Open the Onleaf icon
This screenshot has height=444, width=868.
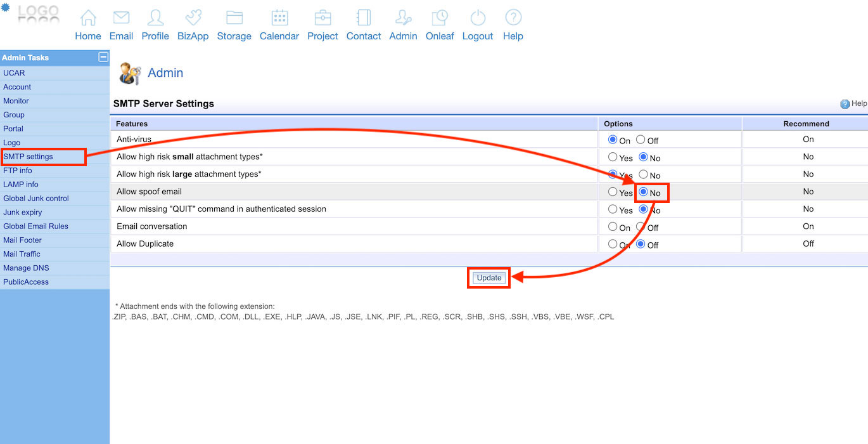pos(440,18)
